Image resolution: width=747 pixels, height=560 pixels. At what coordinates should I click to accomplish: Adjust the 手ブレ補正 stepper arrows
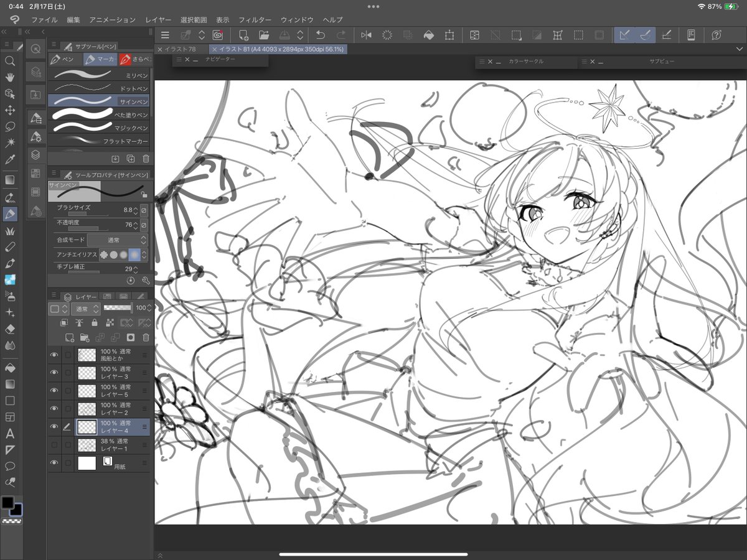click(137, 269)
